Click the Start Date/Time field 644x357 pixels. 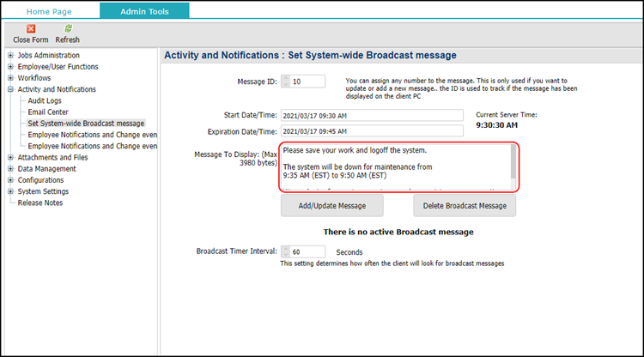coord(372,115)
